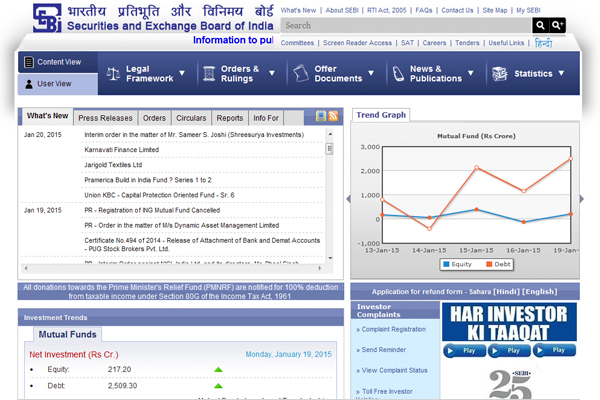Click the search magnifier icon
The image size is (600, 400).
click(x=541, y=25)
